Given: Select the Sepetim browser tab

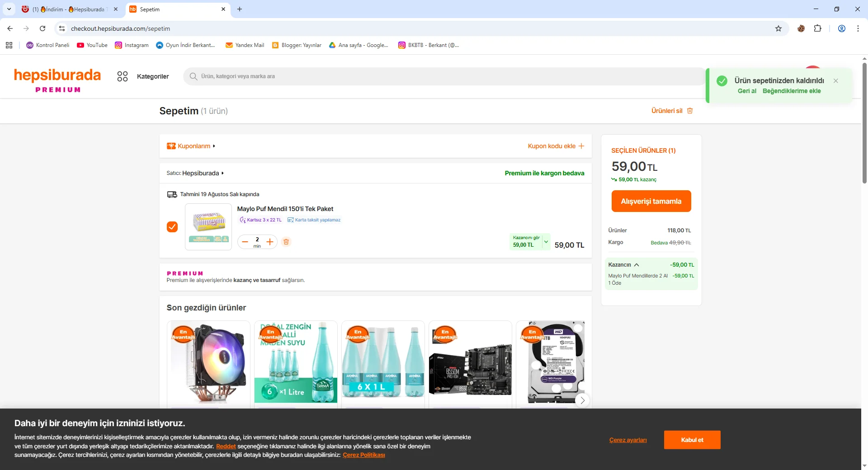Looking at the screenshot, I should (177, 9).
